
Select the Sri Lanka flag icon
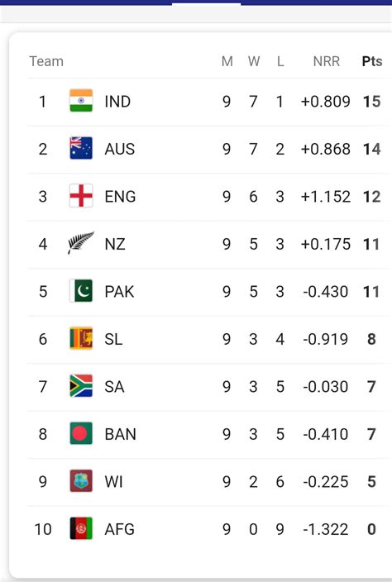tap(81, 338)
